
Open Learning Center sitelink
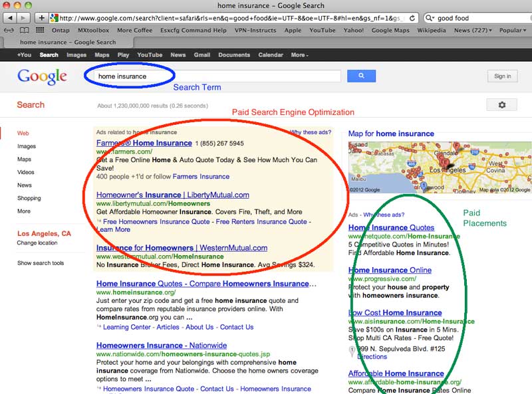pos(127,327)
